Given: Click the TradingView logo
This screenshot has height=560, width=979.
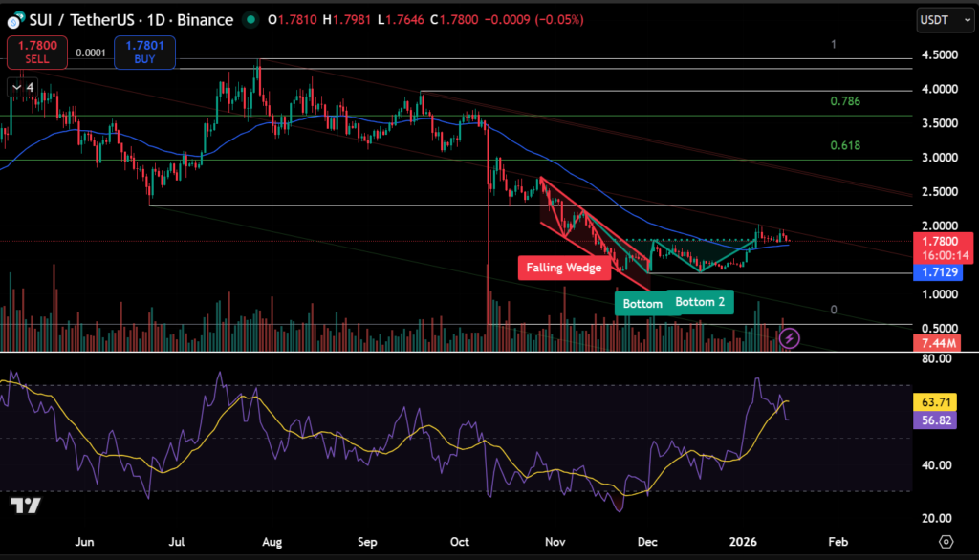Looking at the screenshot, I should point(26,506).
